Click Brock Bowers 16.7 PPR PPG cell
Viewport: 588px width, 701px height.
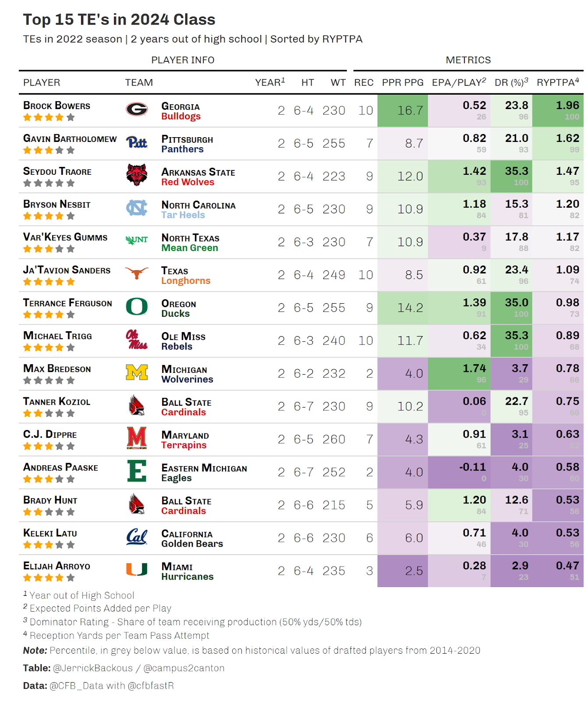[403, 111]
